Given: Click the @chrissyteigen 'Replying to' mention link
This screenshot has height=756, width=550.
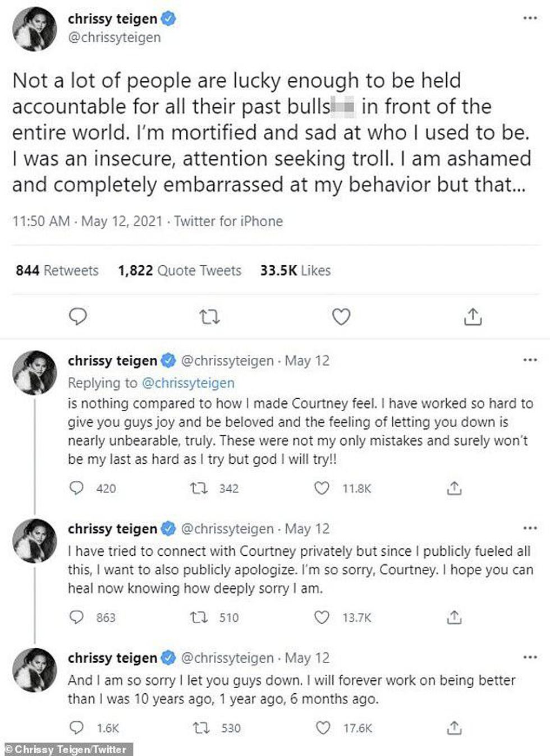Looking at the screenshot, I should point(188,383).
